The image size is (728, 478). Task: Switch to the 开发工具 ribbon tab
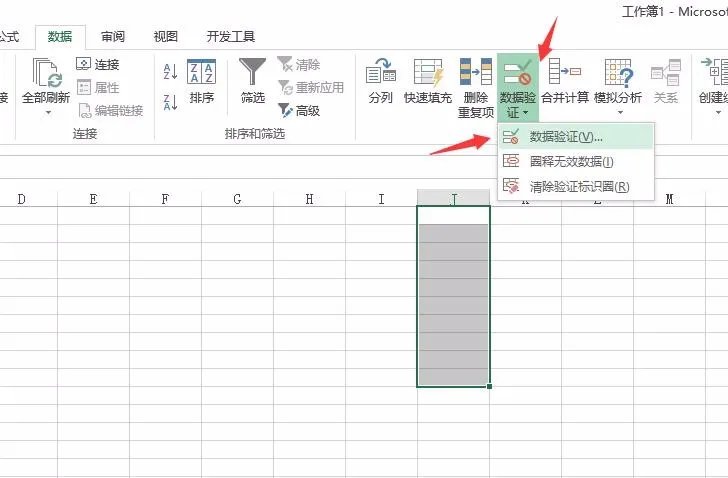coord(231,36)
